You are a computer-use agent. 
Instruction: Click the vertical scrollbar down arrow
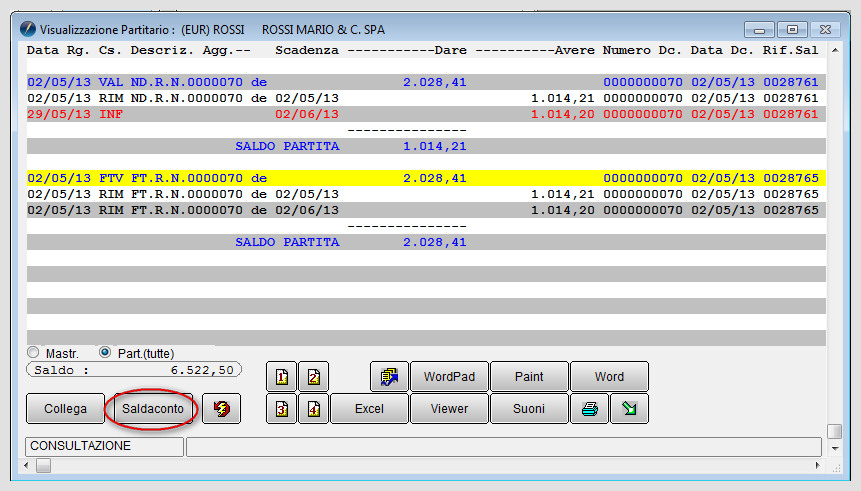pos(835,449)
